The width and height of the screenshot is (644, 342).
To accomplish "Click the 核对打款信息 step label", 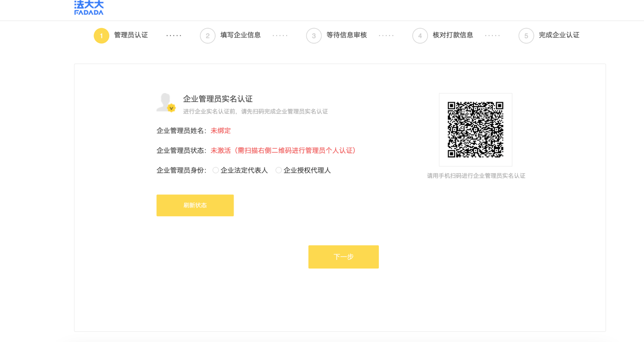I will pos(453,35).
